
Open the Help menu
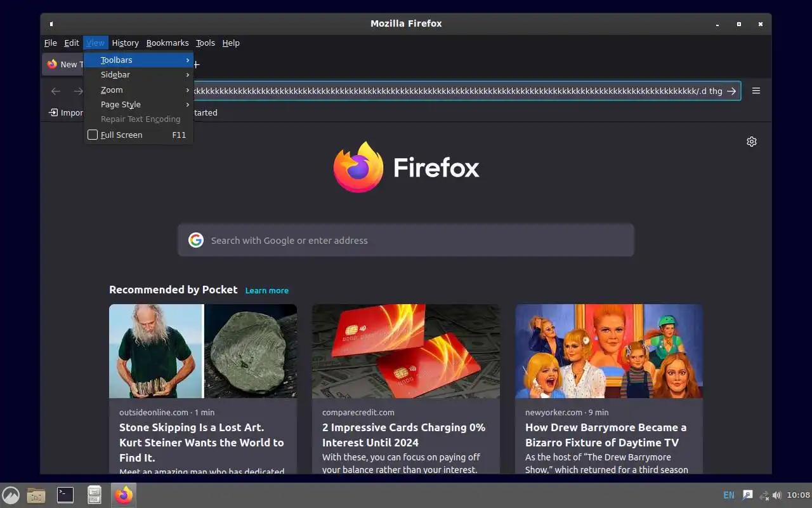click(x=231, y=43)
